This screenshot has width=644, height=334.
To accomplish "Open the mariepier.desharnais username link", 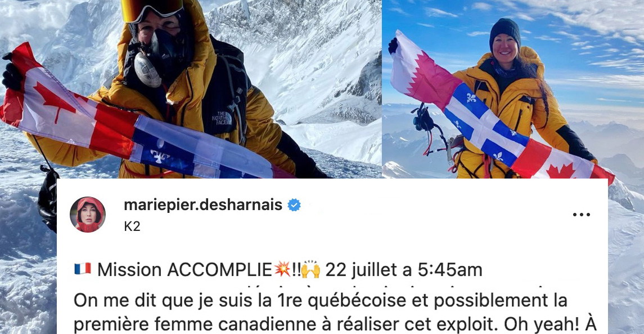I will pyautogui.click(x=203, y=204).
